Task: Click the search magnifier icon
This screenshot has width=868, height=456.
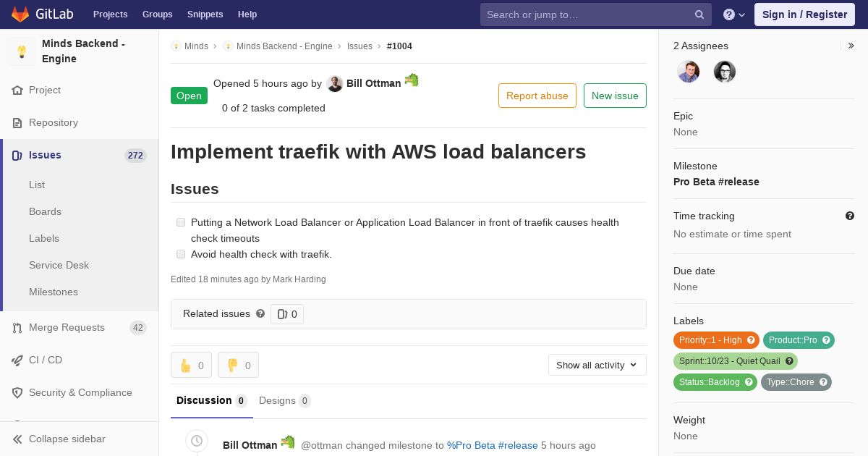Action: pyautogui.click(x=699, y=14)
